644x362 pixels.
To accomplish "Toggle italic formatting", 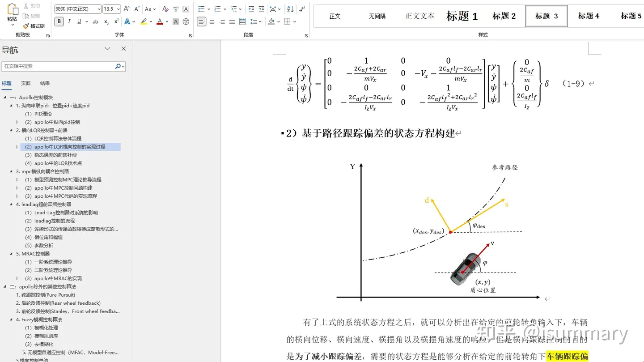I will tap(68, 21).
